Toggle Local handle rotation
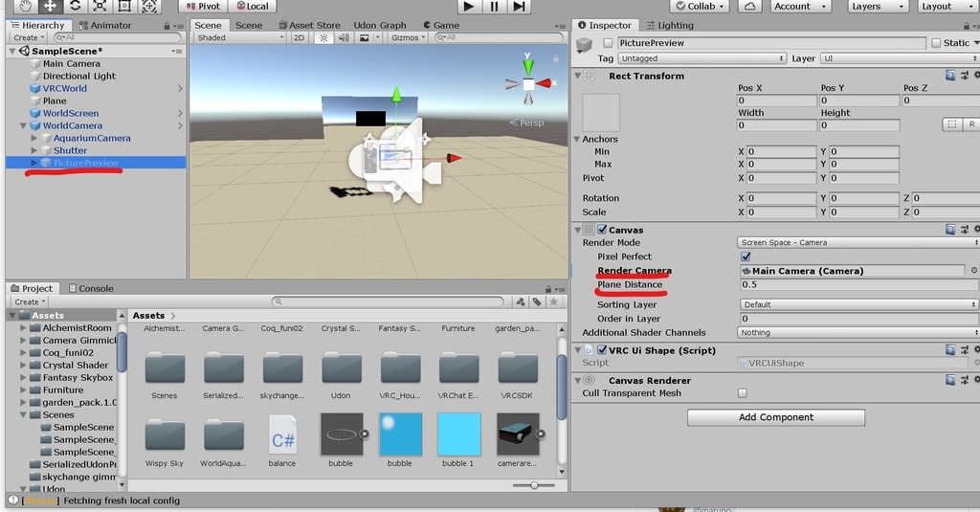 coord(253,7)
